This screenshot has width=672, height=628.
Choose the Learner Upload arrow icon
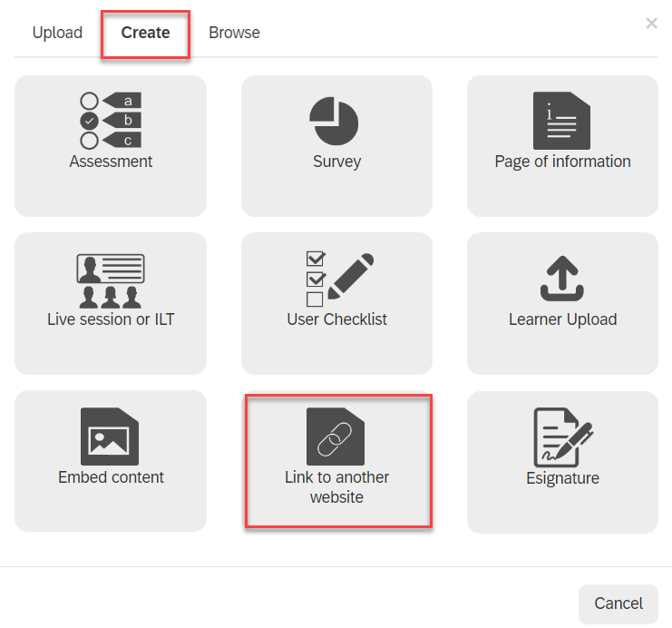pos(562,279)
